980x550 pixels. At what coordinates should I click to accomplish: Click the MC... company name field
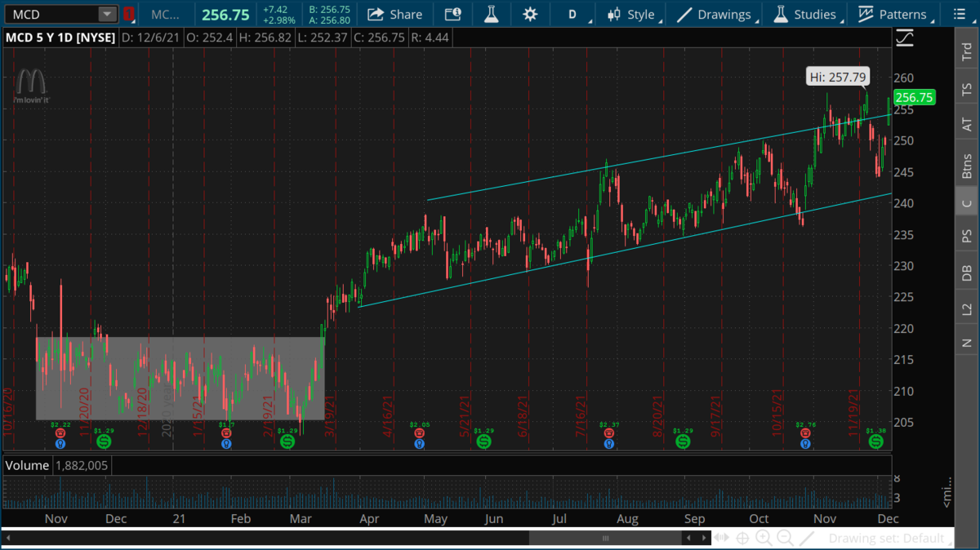pos(167,15)
